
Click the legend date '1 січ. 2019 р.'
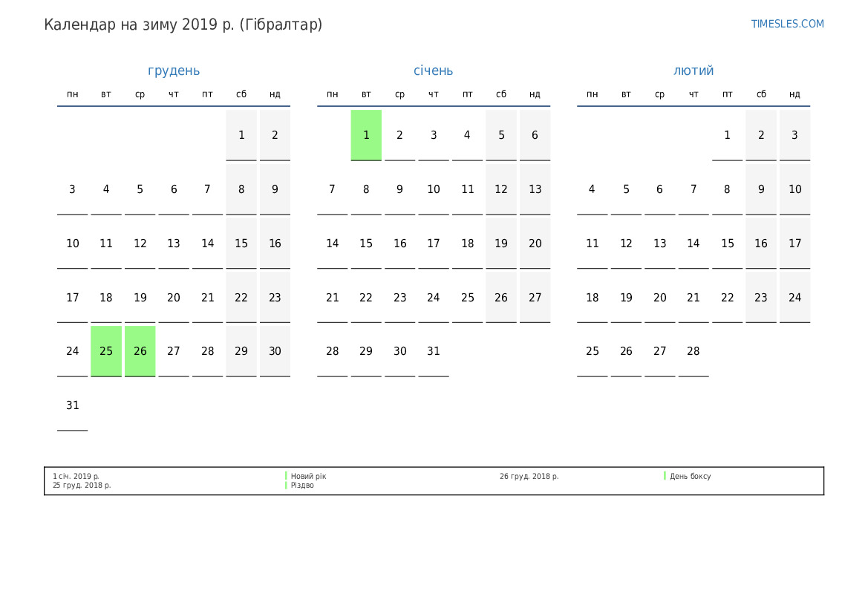coord(76,476)
